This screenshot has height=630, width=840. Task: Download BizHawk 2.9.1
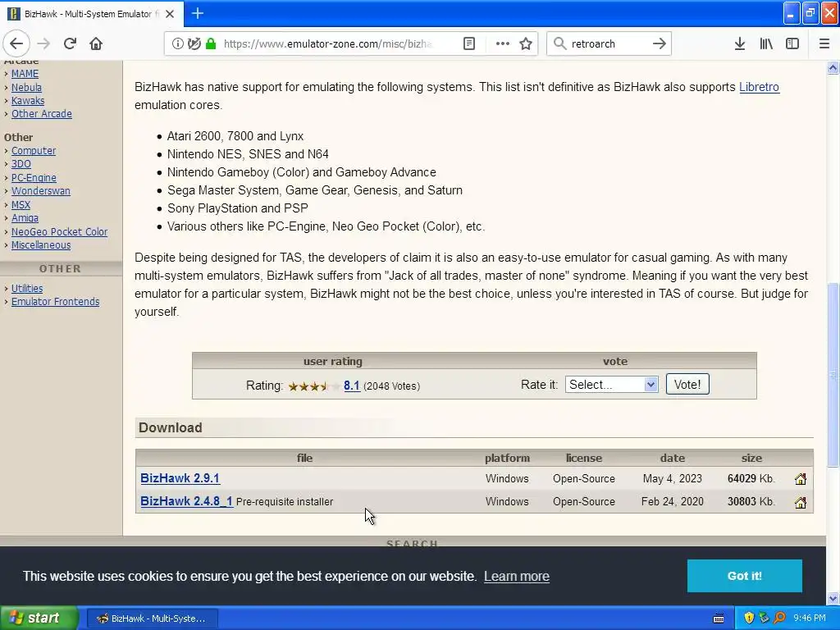click(180, 478)
